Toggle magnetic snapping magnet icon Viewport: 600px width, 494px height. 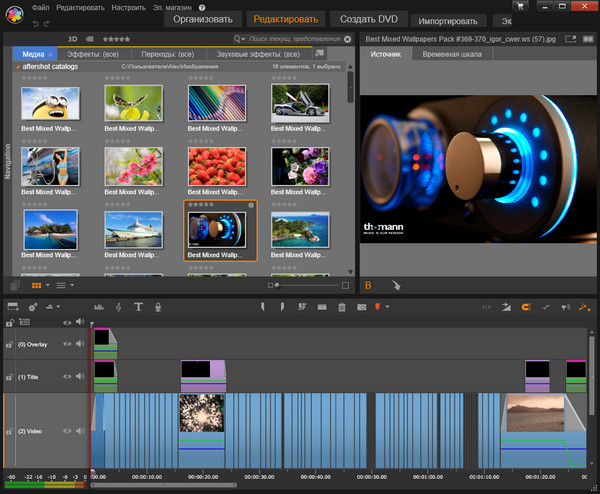[527, 306]
